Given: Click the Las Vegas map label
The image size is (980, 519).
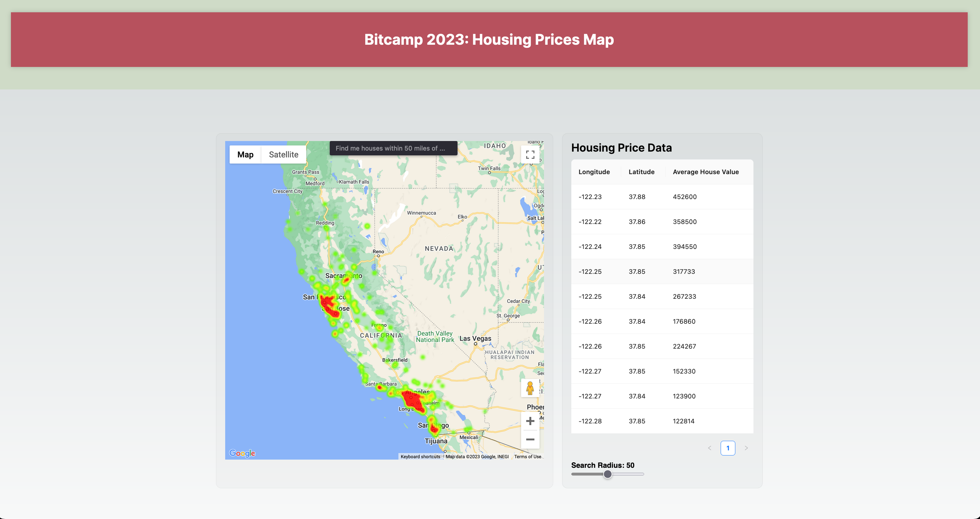Looking at the screenshot, I should pos(475,338).
